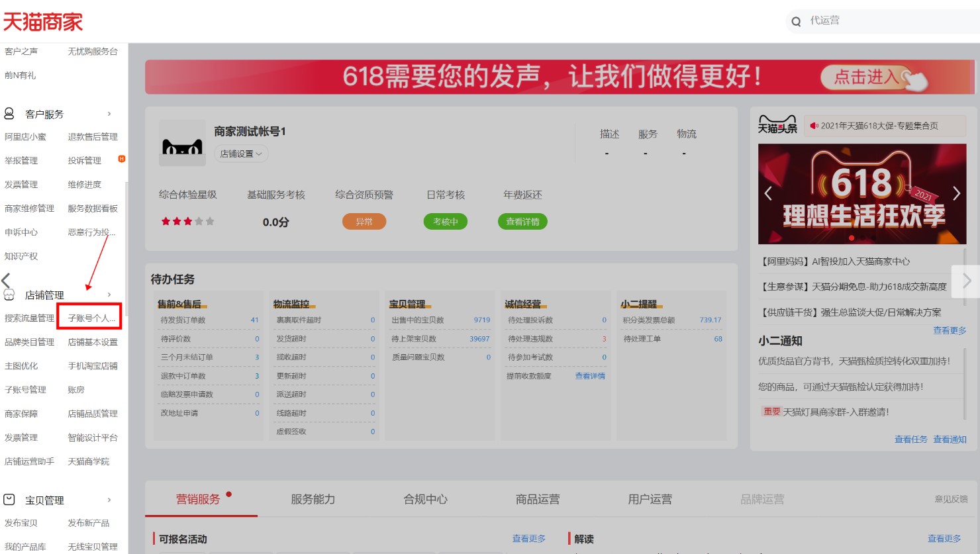Open 查看更多 for 可报名活动
This screenshot has width=980, height=554.
(529, 539)
